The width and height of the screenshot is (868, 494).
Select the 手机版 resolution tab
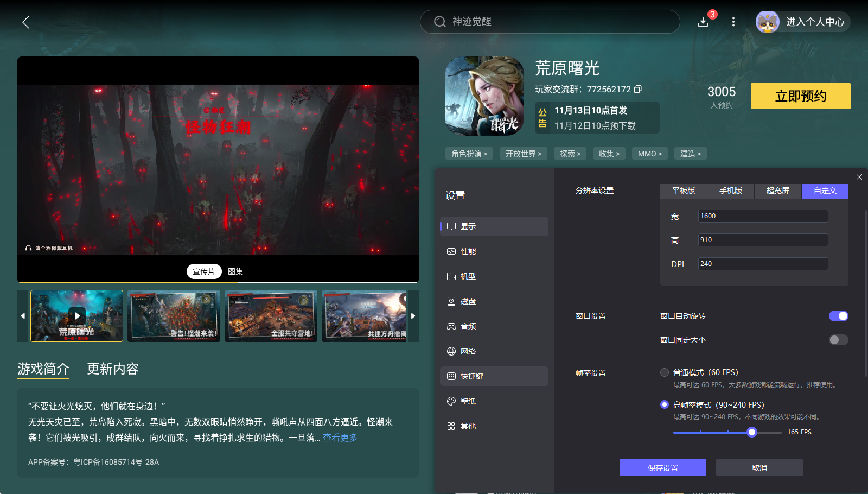731,191
